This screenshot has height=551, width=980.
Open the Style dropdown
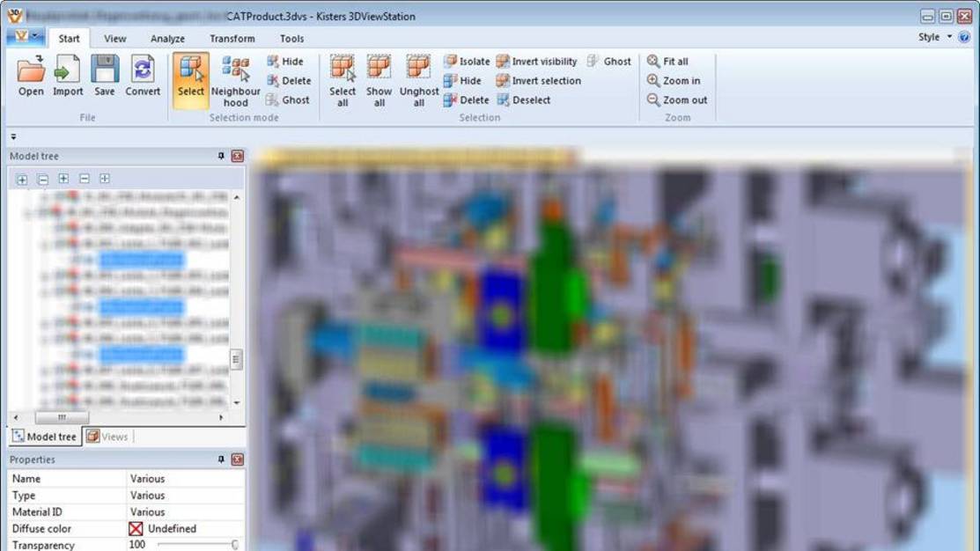935,37
